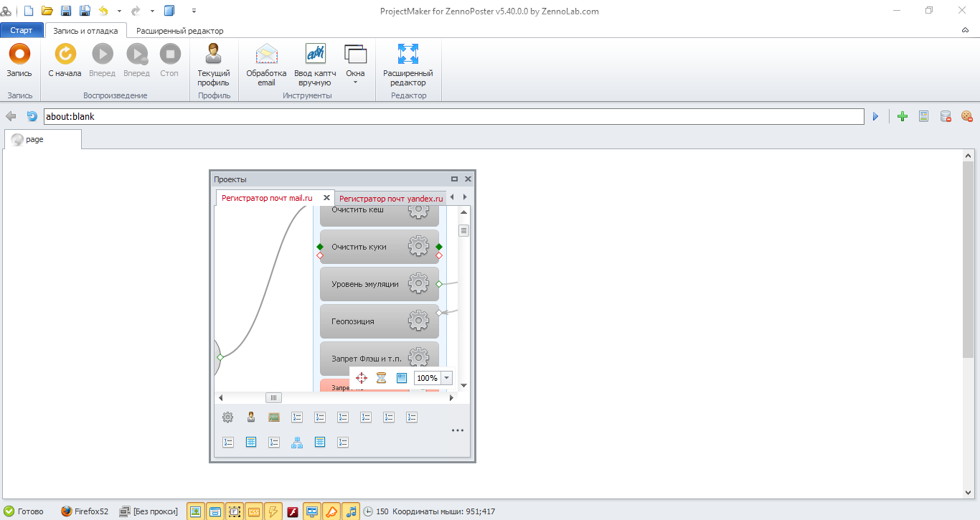
Task: Click the about:blank address field
Action: (453, 116)
